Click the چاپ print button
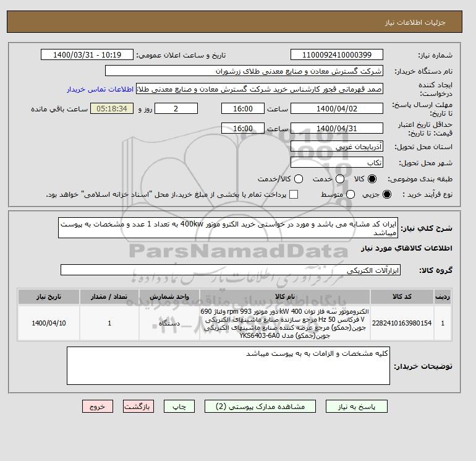Viewport: 476px width, 461px height. coord(179,407)
